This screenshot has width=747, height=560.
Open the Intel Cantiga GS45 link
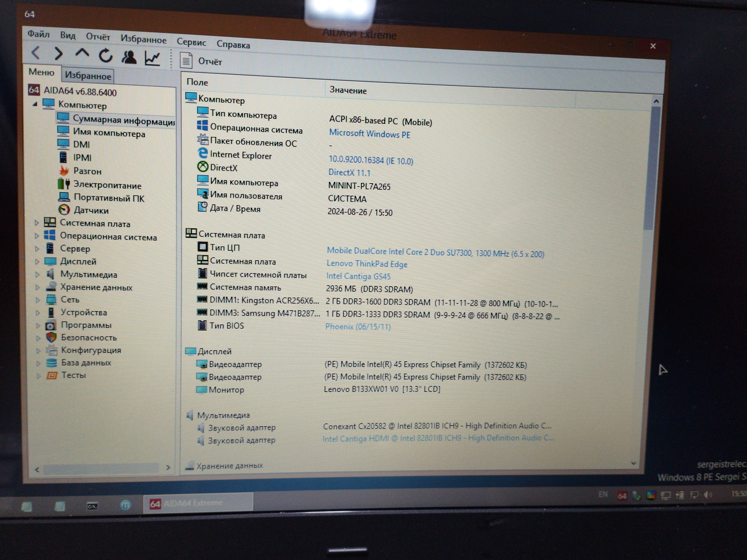coord(358,276)
